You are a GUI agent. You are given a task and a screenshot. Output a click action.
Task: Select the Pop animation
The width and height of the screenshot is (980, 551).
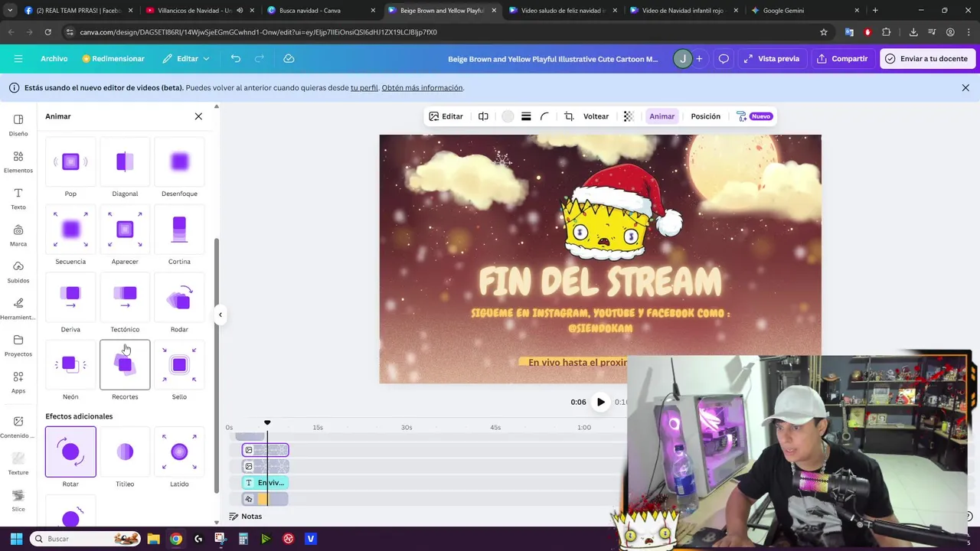point(70,161)
